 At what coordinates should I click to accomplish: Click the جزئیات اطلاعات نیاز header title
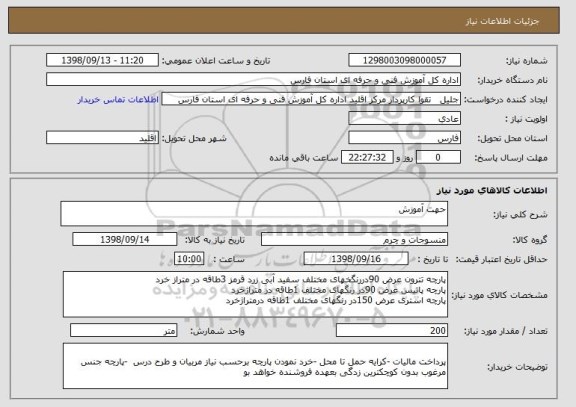tap(502, 21)
